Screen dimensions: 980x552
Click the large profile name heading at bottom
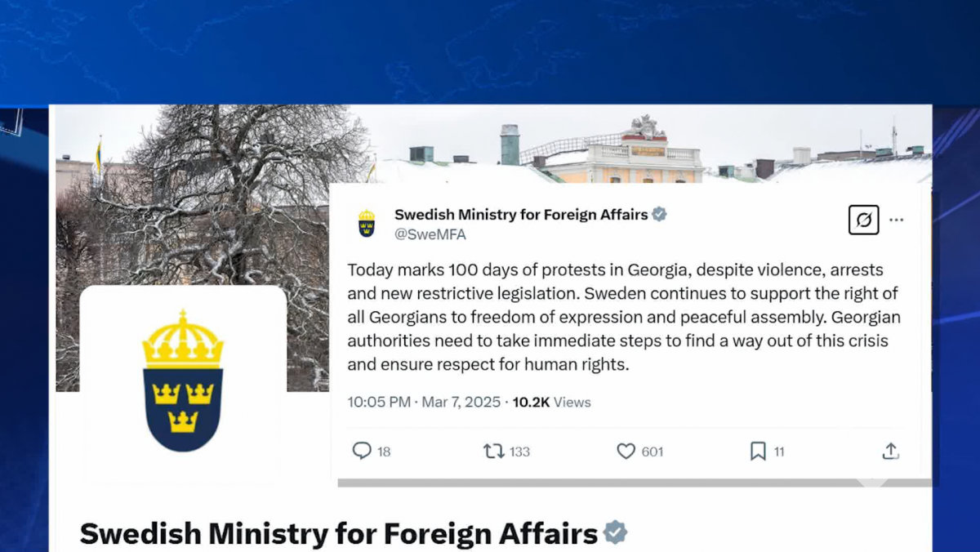pyautogui.click(x=338, y=534)
